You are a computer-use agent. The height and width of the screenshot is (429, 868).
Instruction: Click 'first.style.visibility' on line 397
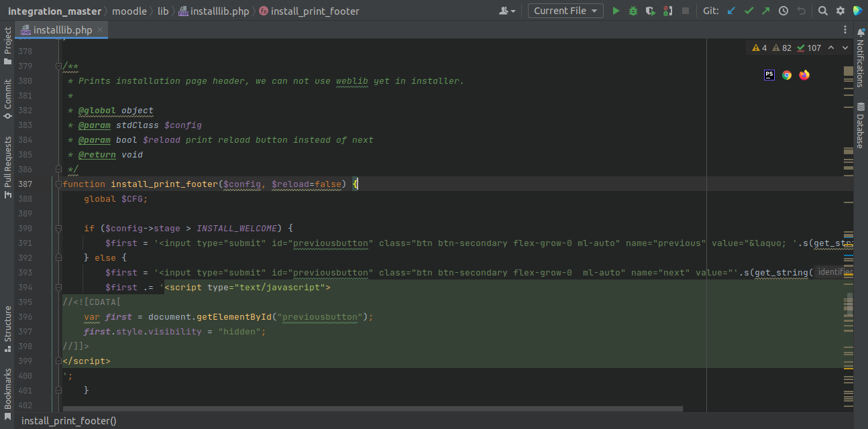143,332
